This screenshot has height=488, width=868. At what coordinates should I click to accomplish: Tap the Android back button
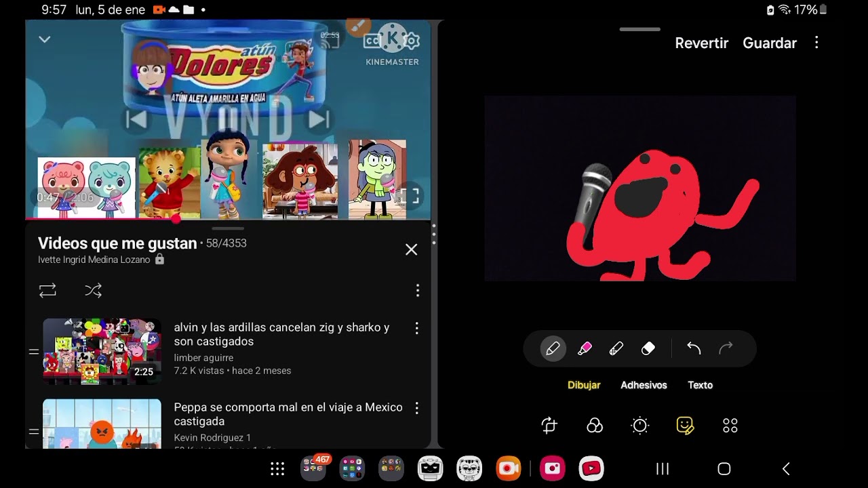point(786,468)
